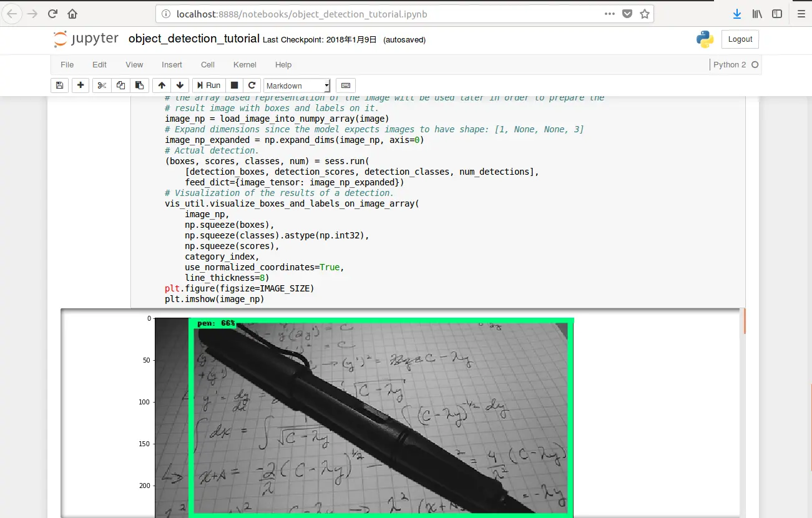
Task: Open the Help menu
Action: click(283, 64)
